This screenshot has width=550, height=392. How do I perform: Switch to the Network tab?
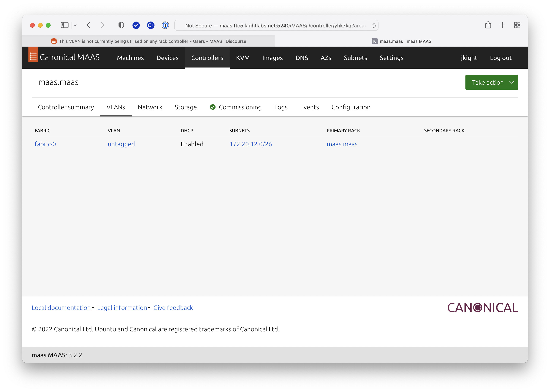pyautogui.click(x=150, y=107)
